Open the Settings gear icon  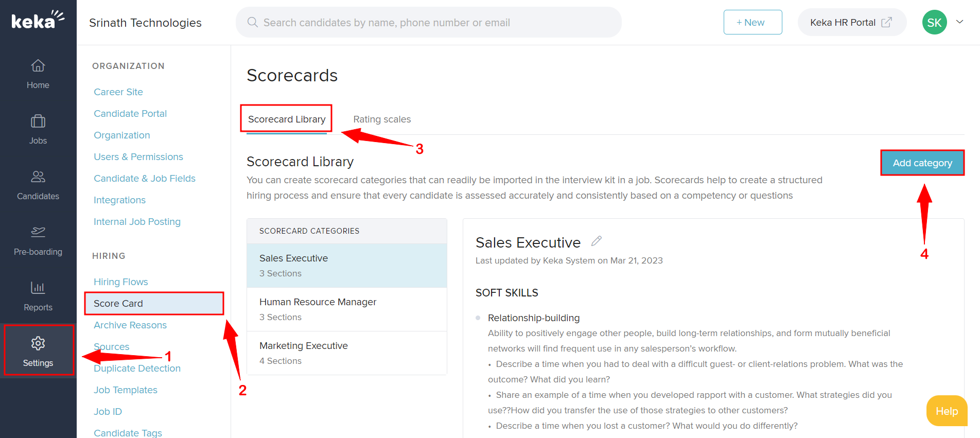click(38, 344)
